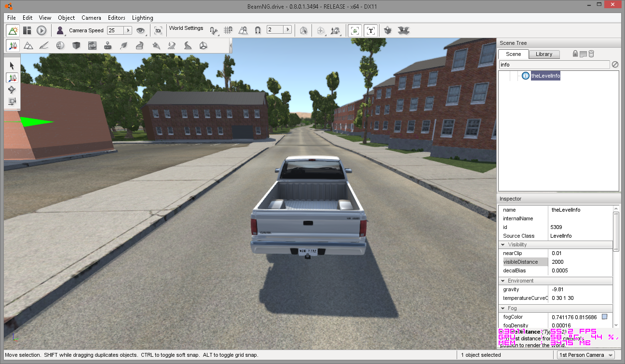This screenshot has height=364, width=625.
Task: Toggle the soft snap magnet icon
Action: click(258, 30)
